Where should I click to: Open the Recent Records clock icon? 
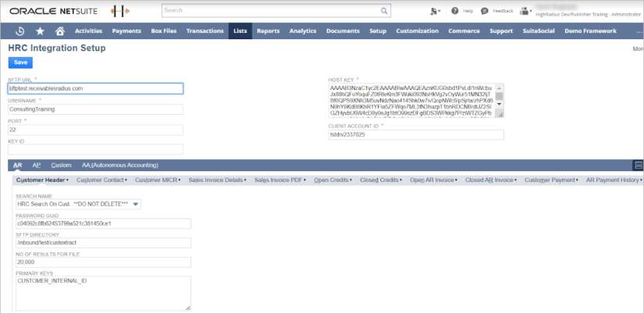point(20,31)
